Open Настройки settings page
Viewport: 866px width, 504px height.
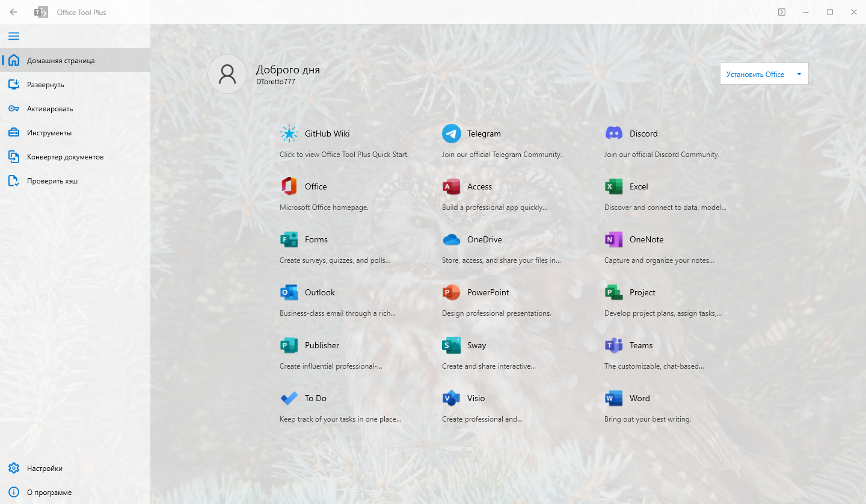pyautogui.click(x=75, y=468)
